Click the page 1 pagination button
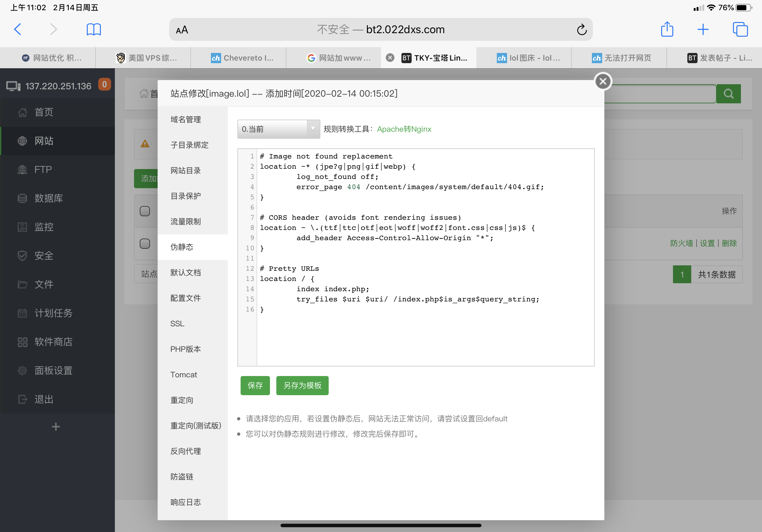The width and height of the screenshot is (762, 532). pos(682,274)
